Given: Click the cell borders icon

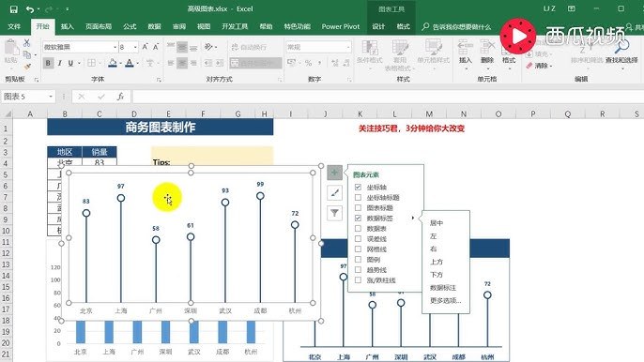Looking at the screenshot, I should pos(92,63).
